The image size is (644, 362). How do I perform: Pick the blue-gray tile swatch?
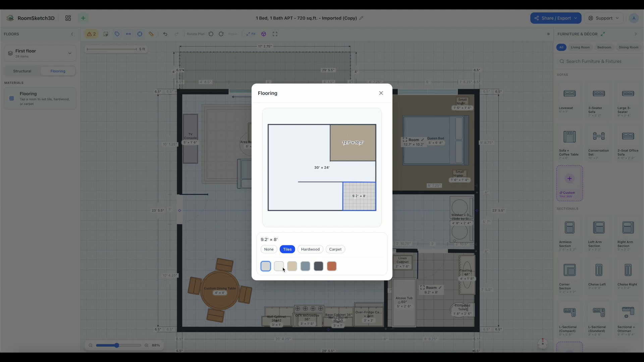(x=305, y=266)
